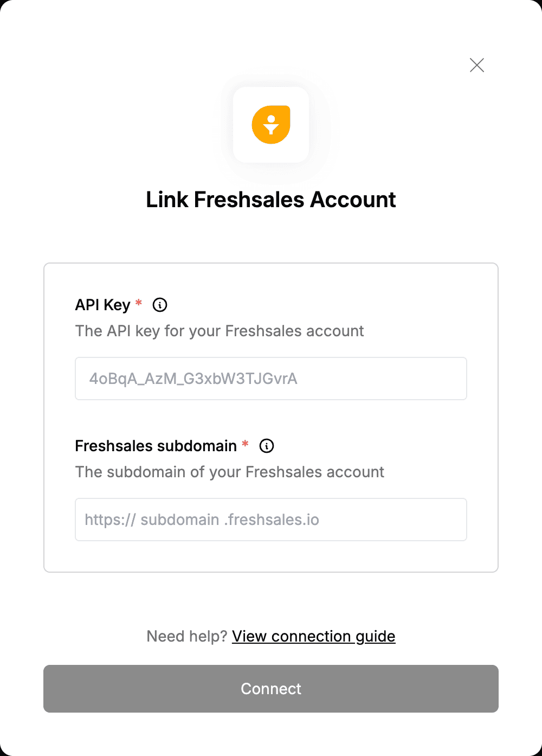542x756 pixels.
Task: Click the 'Freshsales subdomain' field label
Action: [x=156, y=446]
